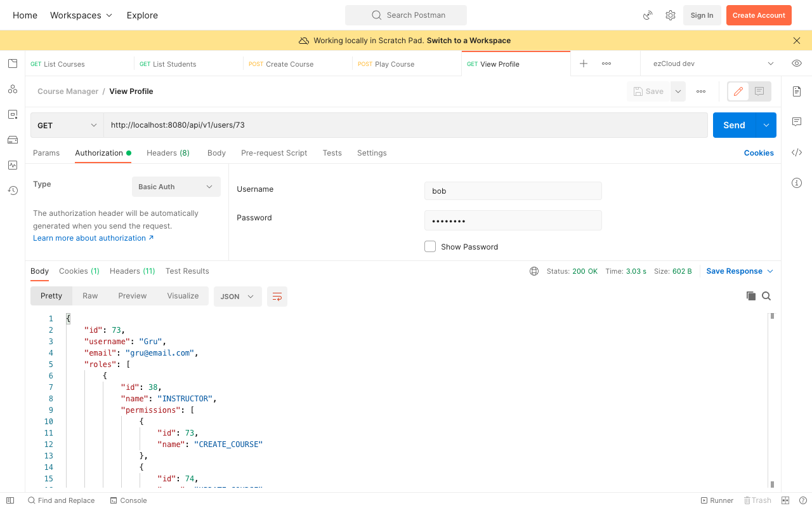Toggle the sidebar icon in status bar
812x508 pixels.
tap(10, 500)
